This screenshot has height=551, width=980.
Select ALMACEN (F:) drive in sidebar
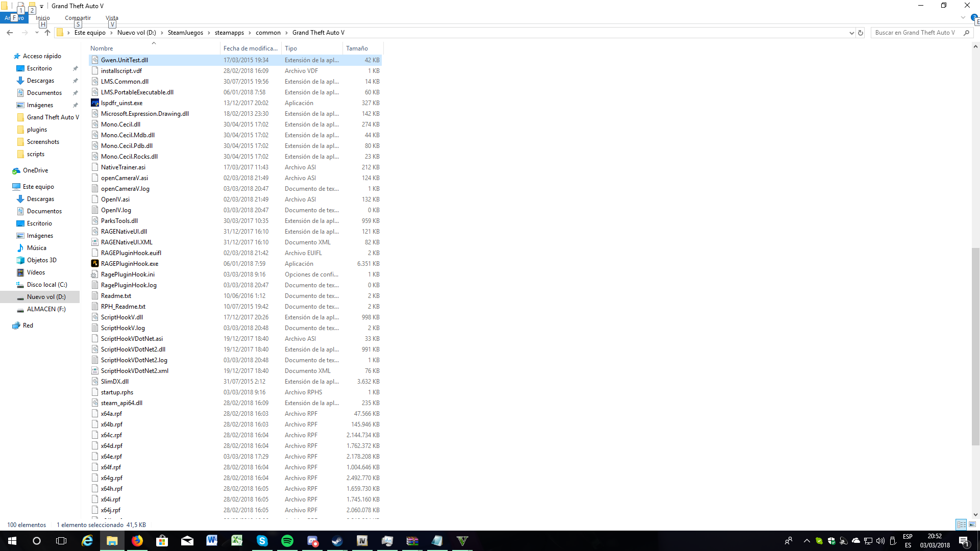(46, 309)
